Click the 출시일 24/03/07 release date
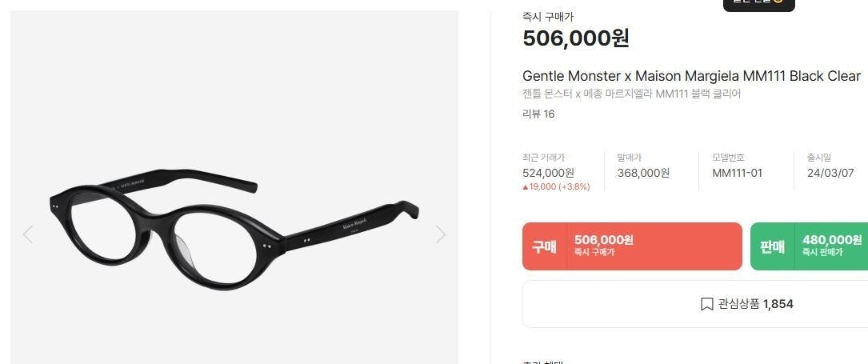The width and height of the screenshot is (868, 364). point(830,173)
